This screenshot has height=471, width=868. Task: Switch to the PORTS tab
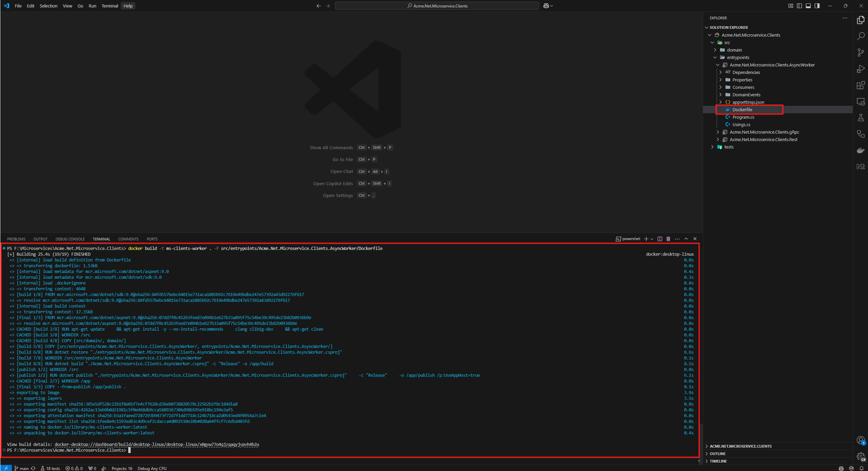[152, 239]
